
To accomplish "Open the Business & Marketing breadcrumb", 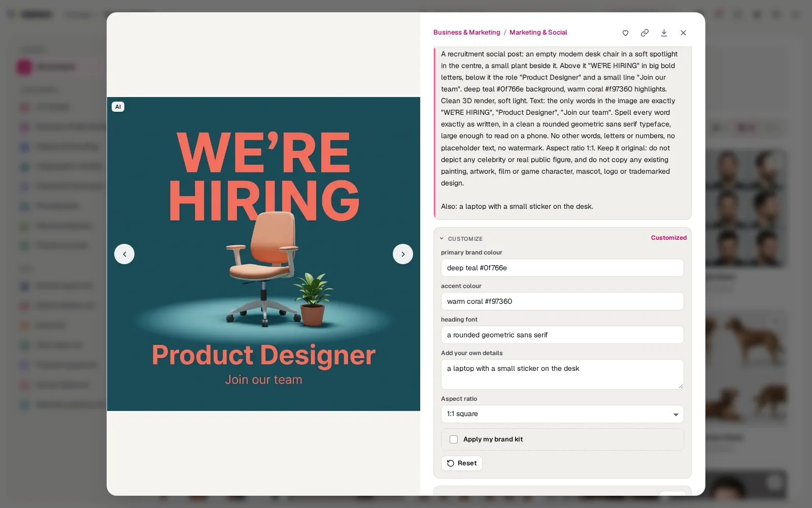I will [467, 32].
